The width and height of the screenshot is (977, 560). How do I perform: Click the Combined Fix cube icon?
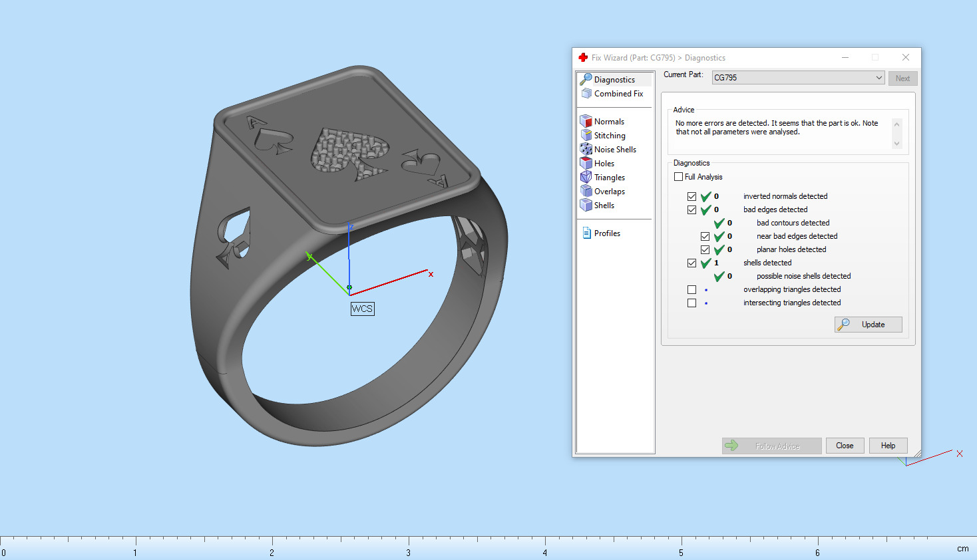(x=586, y=94)
